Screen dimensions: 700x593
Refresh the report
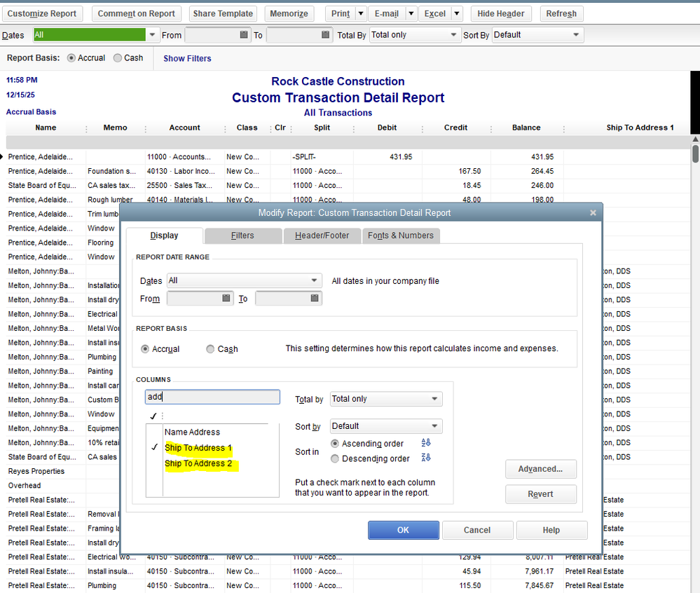561,14
